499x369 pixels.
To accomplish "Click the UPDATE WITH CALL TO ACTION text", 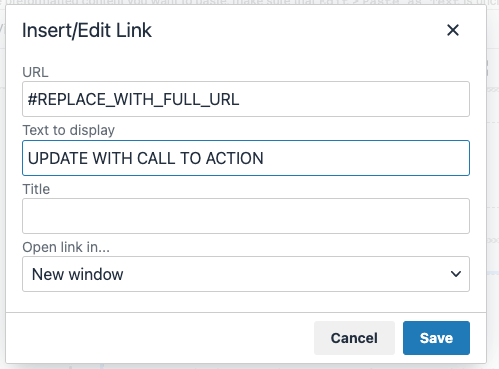I will click(x=146, y=158).
